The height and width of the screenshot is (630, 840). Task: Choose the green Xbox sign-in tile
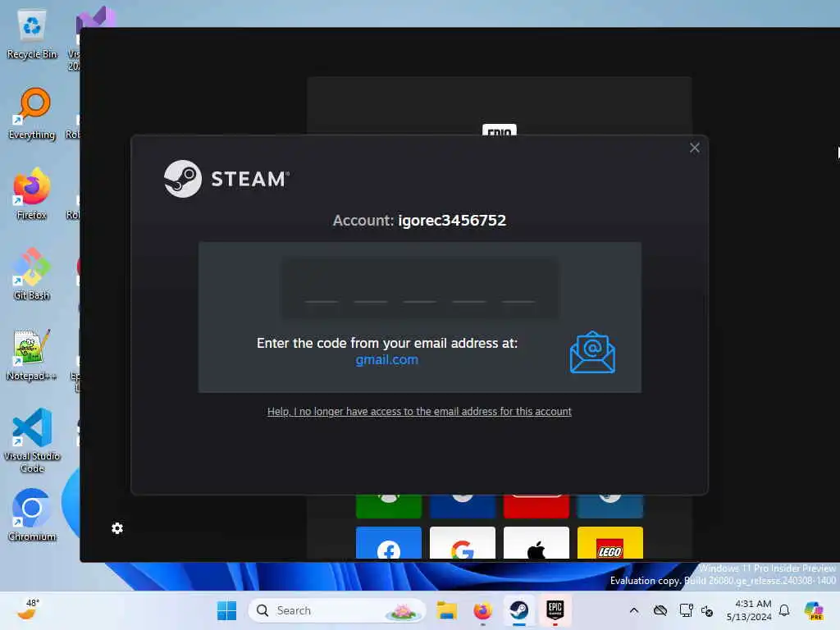[x=388, y=506]
